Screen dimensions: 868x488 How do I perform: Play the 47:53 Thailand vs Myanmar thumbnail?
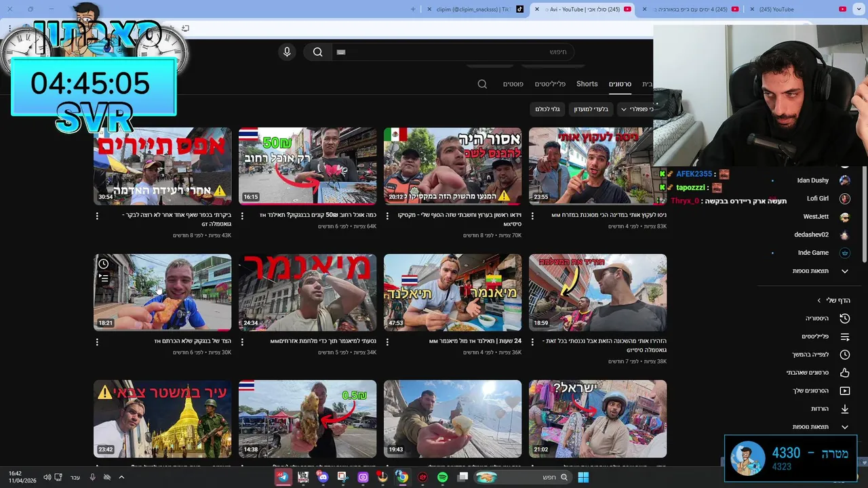(x=453, y=292)
